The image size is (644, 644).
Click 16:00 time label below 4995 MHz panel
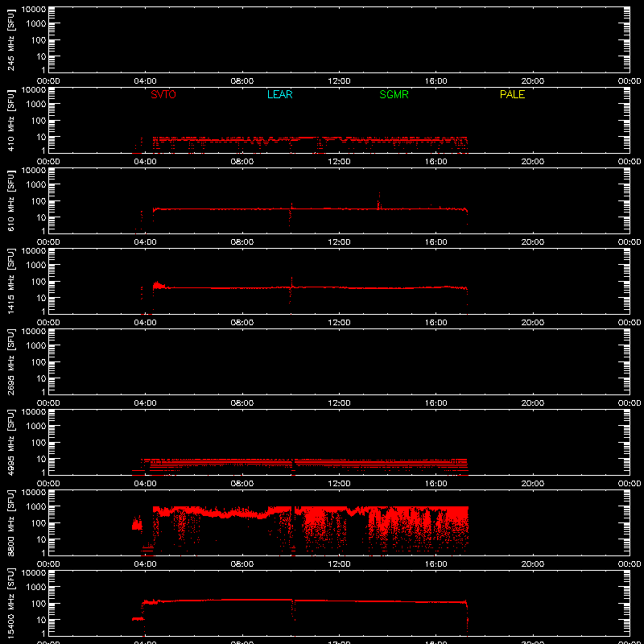pyautogui.click(x=436, y=484)
